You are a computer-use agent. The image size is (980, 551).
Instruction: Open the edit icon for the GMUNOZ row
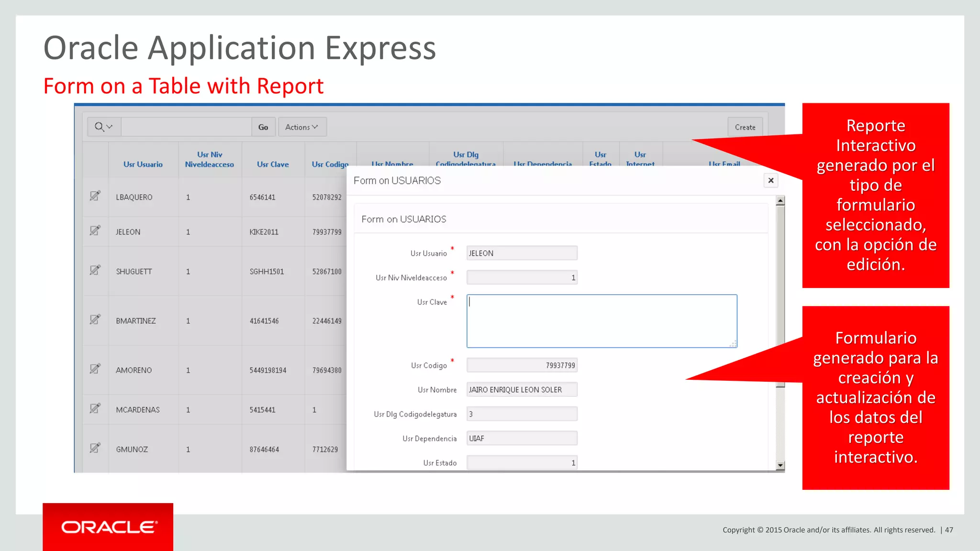(x=95, y=448)
